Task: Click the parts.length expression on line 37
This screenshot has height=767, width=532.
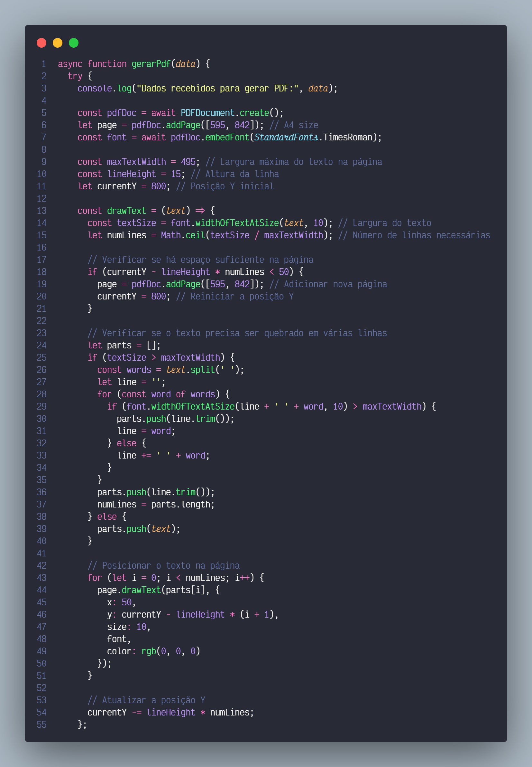Action: click(x=182, y=505)
